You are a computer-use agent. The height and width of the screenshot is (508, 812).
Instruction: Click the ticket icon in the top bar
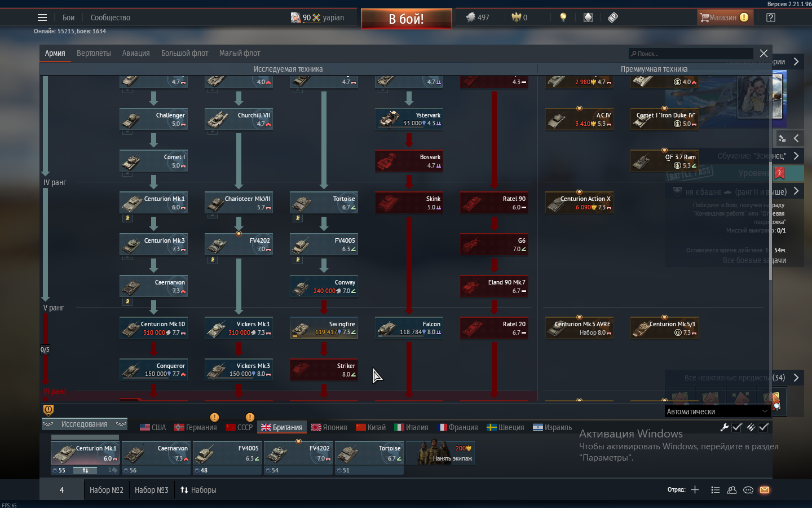pos(613,17)
